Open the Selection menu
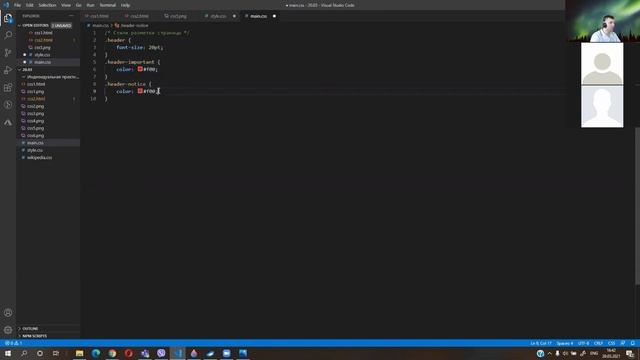This screenshot has width=640, height=360. pos(47,5)
